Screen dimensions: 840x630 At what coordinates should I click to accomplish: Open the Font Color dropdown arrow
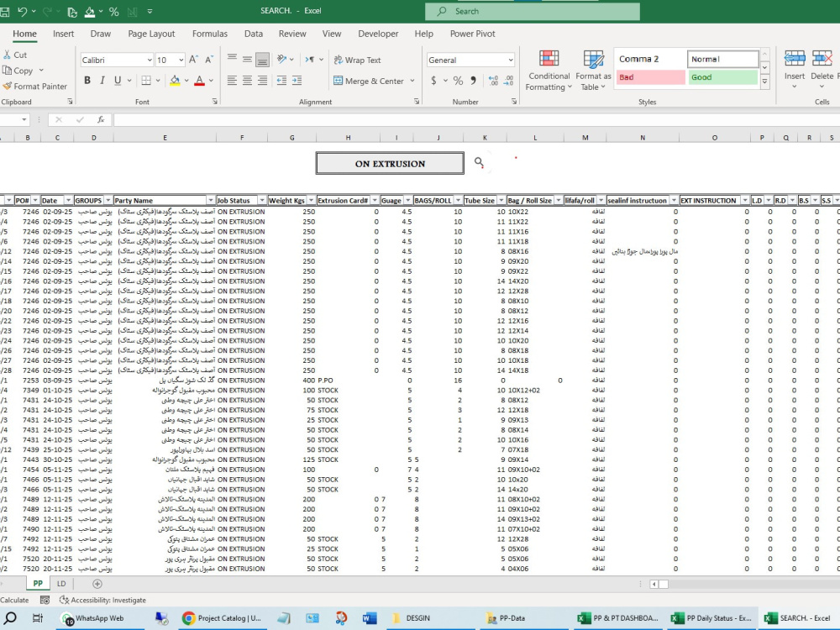[x=211, y=81]
